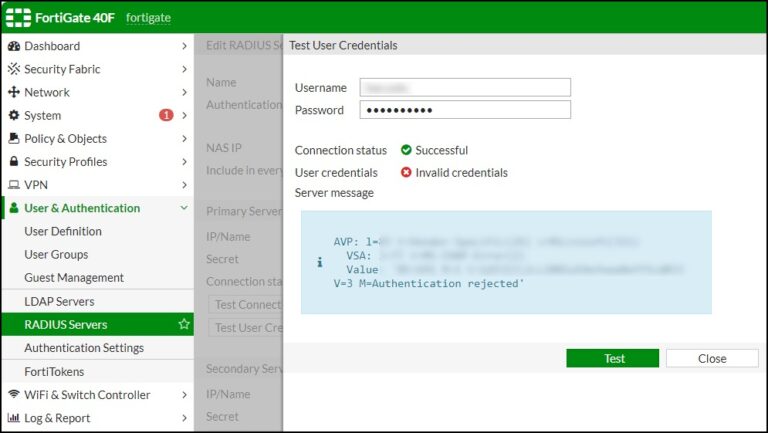Click the User & Authentication person icon
Viewport: 768px width, 433px height.
coord(14,208)
